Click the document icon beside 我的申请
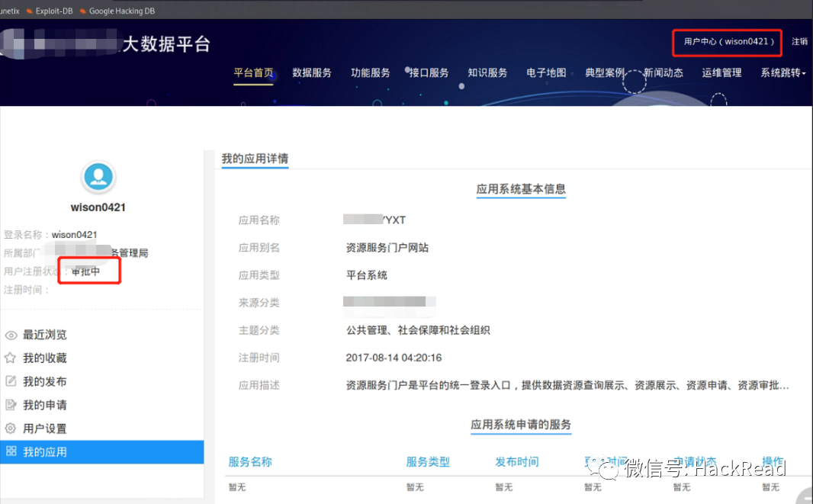813x504 pixels. (11, 404)
